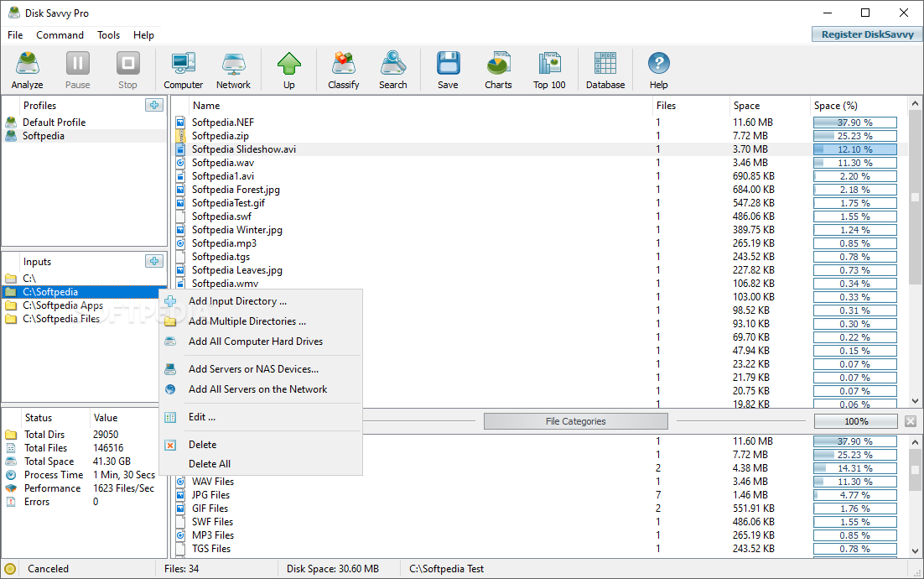
Task: Open the Help menu
Action: coord(143,34)
